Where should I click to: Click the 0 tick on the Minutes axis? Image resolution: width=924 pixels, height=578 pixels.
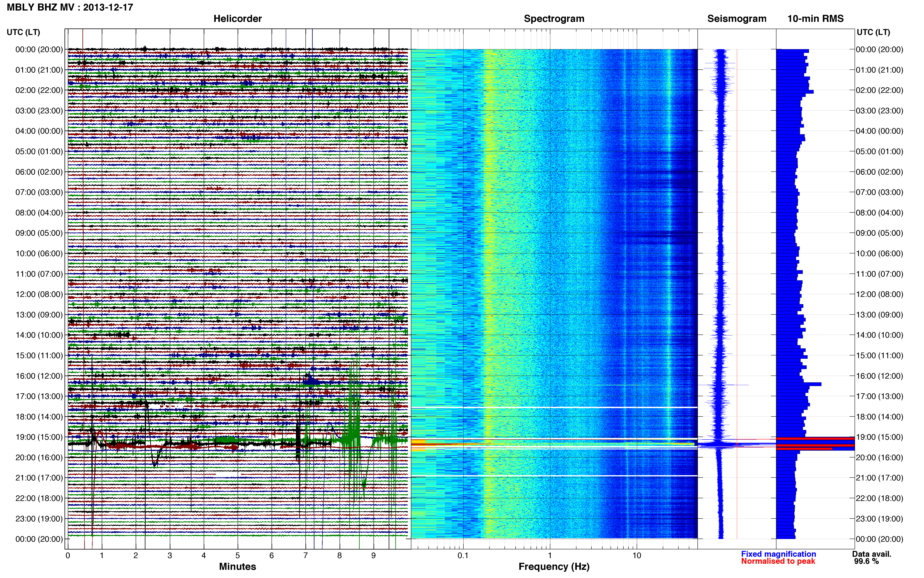[68, 556]
